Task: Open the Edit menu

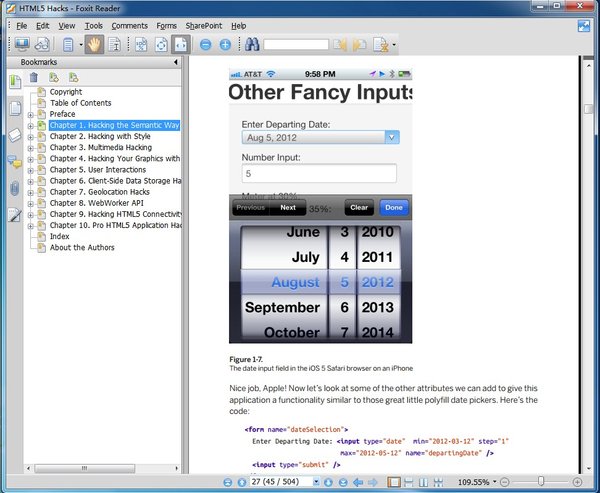Action: tap(42, 26)
